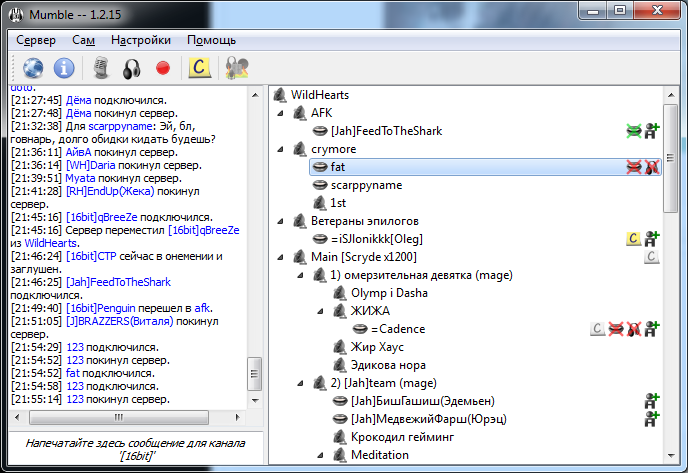Image resolution: width=688 pixels, height=473 pixels.
Task: Open [16bit]Penguin link in chat log
Action: [100, 308]
